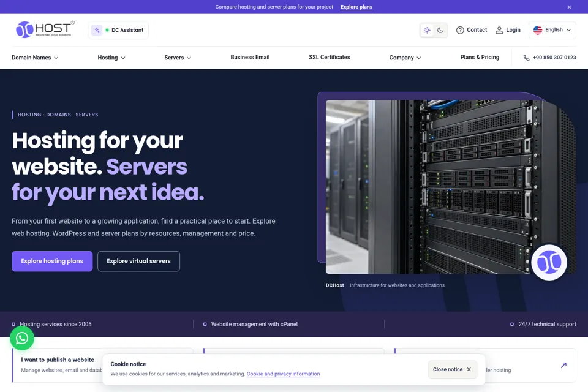Image resolution: width=588 pixels, height=392 pixels.
Task: Click the phone handset icon
Action: (x=527, y=58)
